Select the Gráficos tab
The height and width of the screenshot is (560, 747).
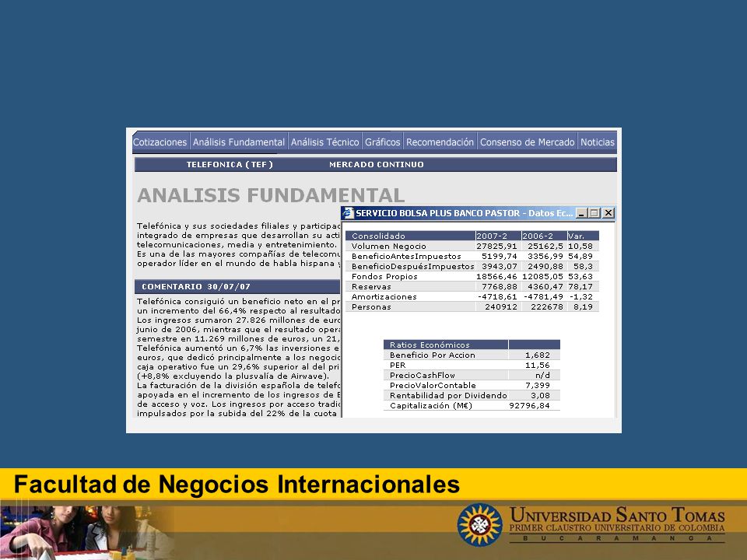[383, 142]
